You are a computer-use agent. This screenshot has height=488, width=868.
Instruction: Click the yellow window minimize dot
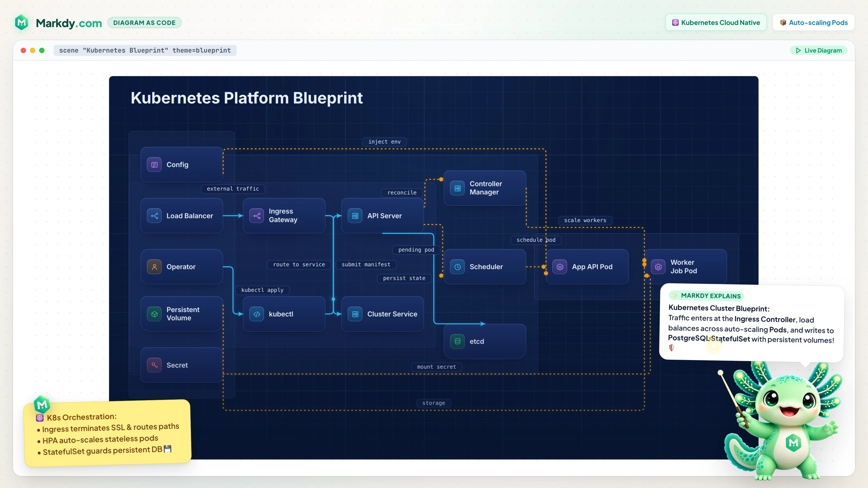(32, 50)
